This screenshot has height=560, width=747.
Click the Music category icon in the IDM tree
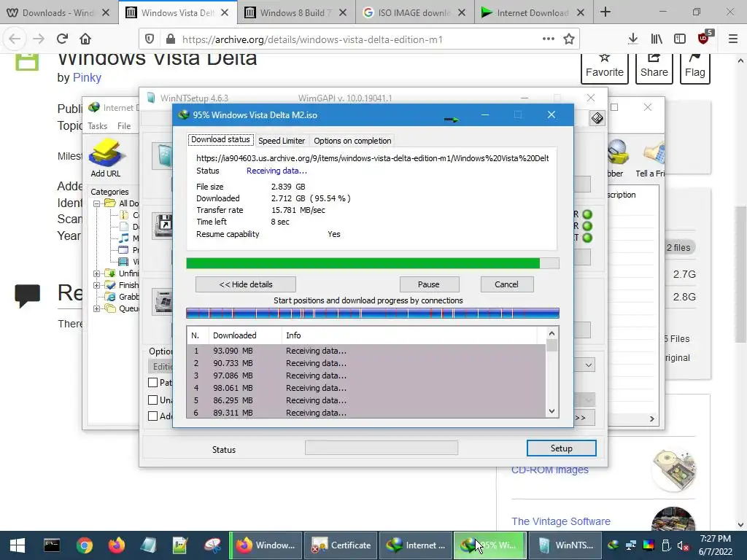(123, 238)
